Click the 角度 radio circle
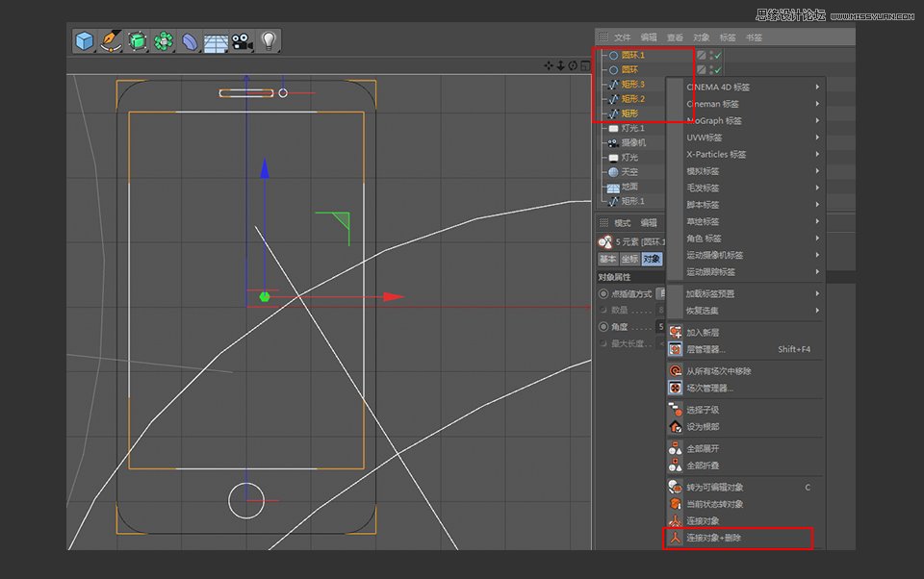The width and height of the screenshot is (924, 579). [x=603, y=326]
